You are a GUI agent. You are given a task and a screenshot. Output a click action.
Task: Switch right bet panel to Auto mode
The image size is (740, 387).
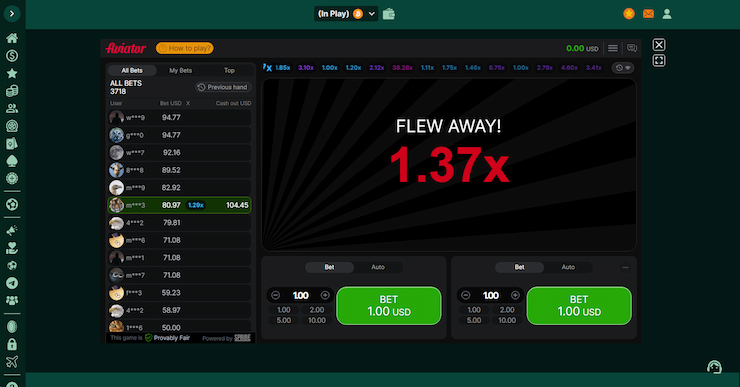point(568,267)
